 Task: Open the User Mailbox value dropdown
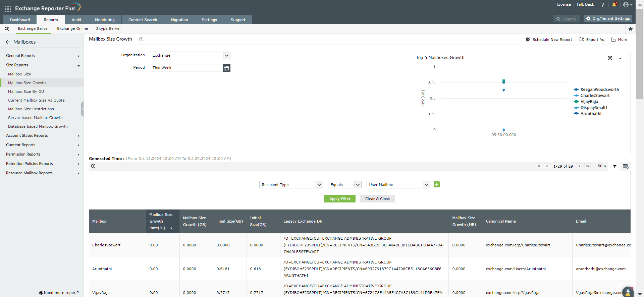coord(398,185)
